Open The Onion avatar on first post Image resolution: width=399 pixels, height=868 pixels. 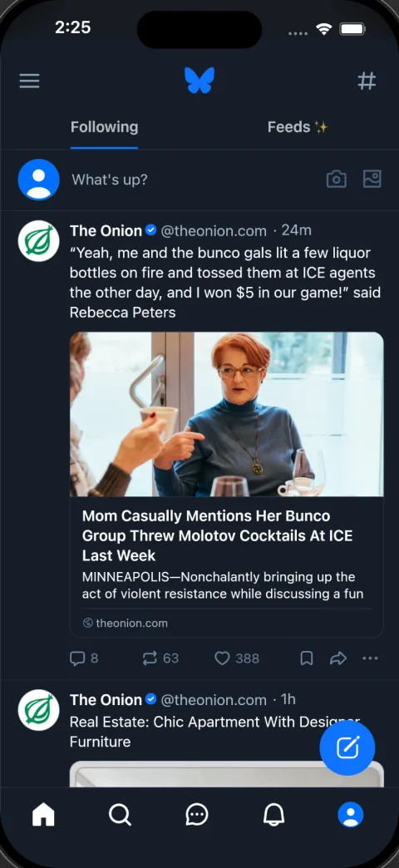tap(39, 241)
